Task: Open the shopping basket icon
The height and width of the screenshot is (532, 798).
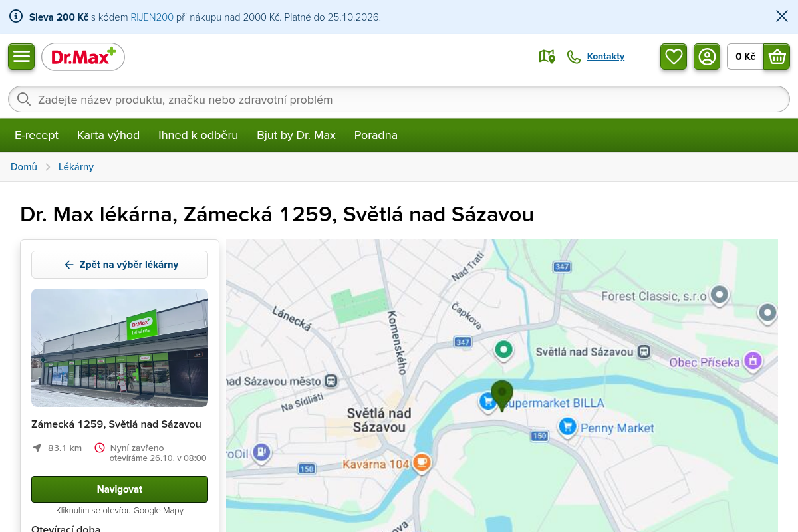Action: pyautogui.click(x=777, y=57)
